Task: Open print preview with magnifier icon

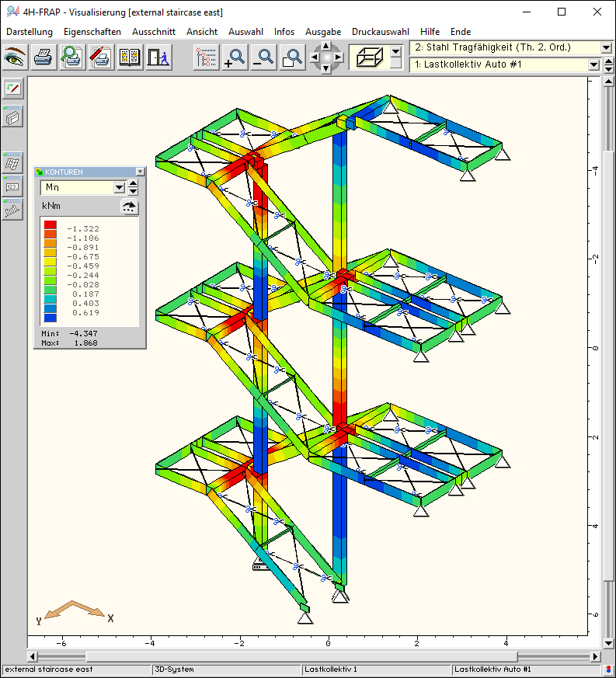Action: coord(72,57)
